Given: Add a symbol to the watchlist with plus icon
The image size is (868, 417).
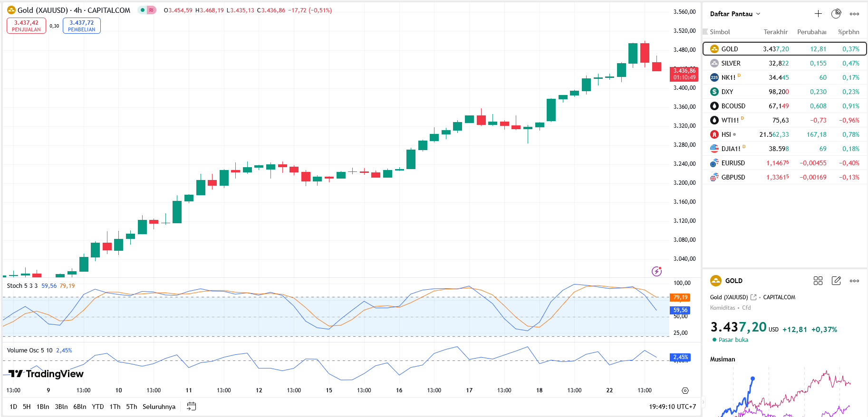Looking at the screenshot, I should [x=818, y=14].
